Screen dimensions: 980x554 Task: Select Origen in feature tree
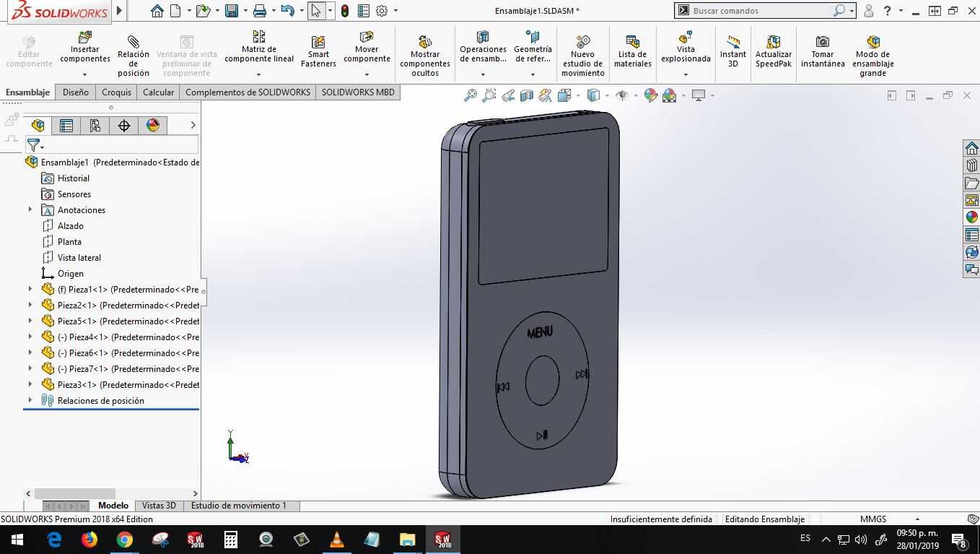tap(70, 274)
